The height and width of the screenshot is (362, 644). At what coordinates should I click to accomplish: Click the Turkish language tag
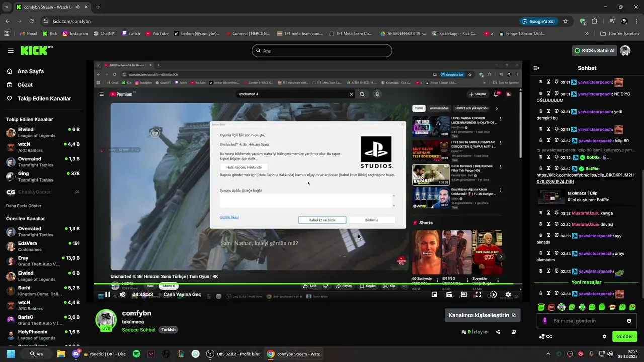coord(168,330)
